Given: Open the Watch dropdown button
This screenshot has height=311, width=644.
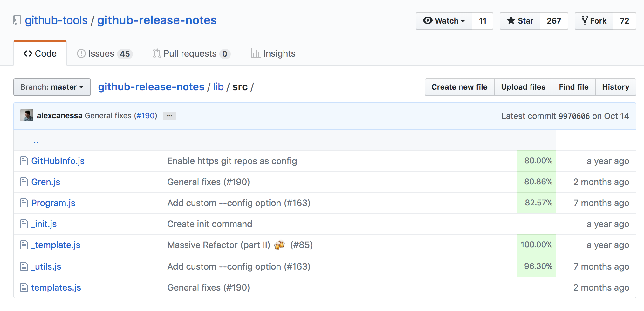Looking at the screenshot, I should point(444,21).
